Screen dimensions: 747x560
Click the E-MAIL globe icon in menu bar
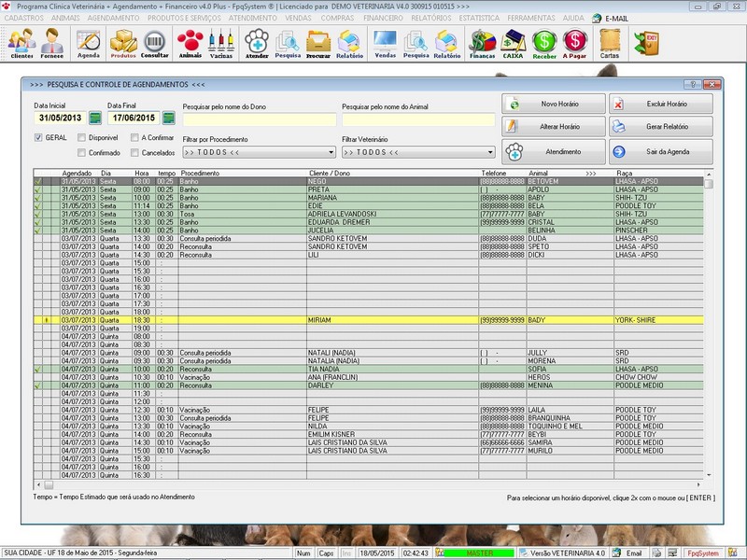(597, 19)
